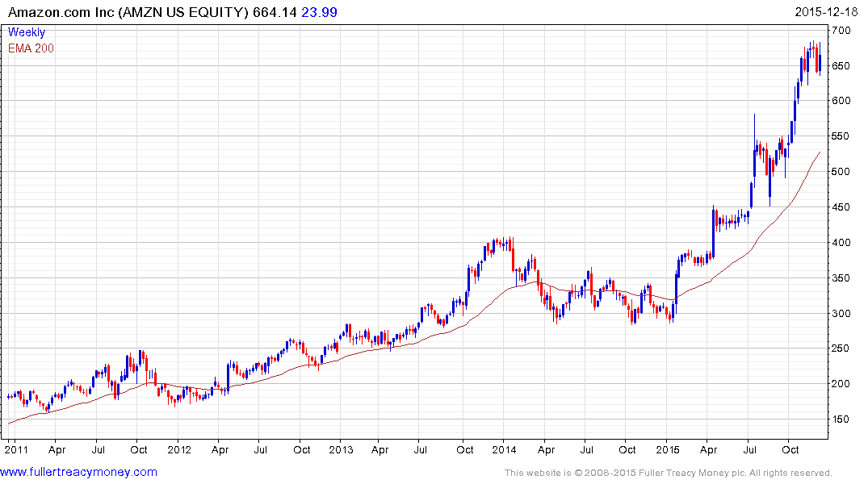Click the 650 price axis label

(x=841, y=66)
